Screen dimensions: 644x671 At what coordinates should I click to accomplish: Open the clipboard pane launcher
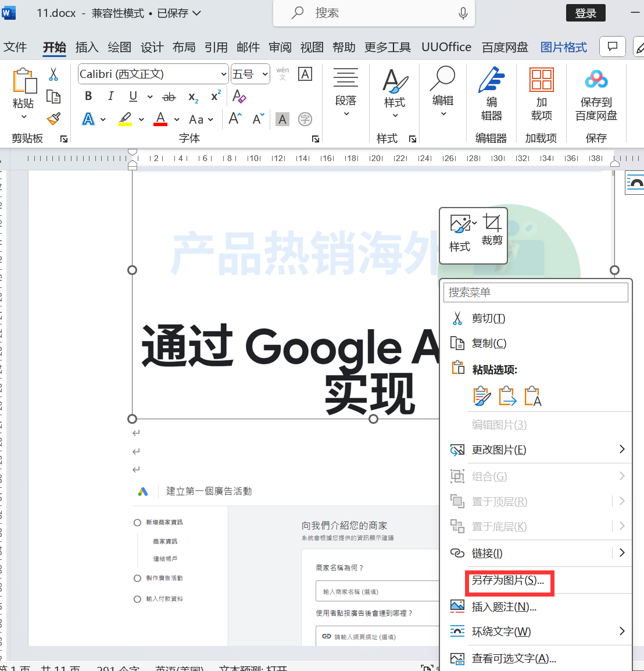coord(64,138)
